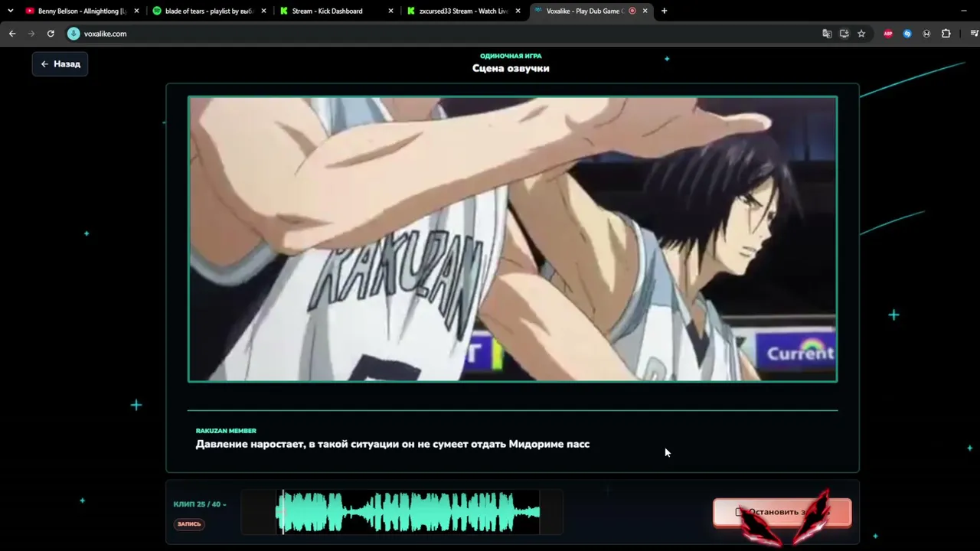Reload the voxalike.com page
The height and width of the screenshot is (551, 980).
tap(51, 34)
